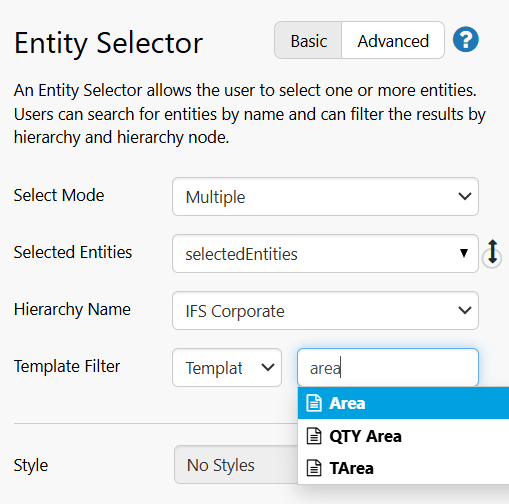
Task: Select the QTY Area template suggestion
Action: (403, 436)
